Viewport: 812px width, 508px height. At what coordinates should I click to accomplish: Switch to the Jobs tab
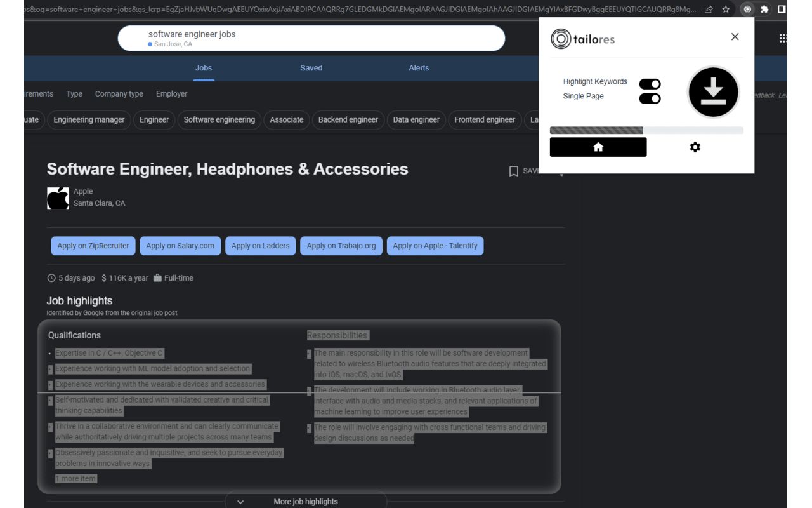204,68
